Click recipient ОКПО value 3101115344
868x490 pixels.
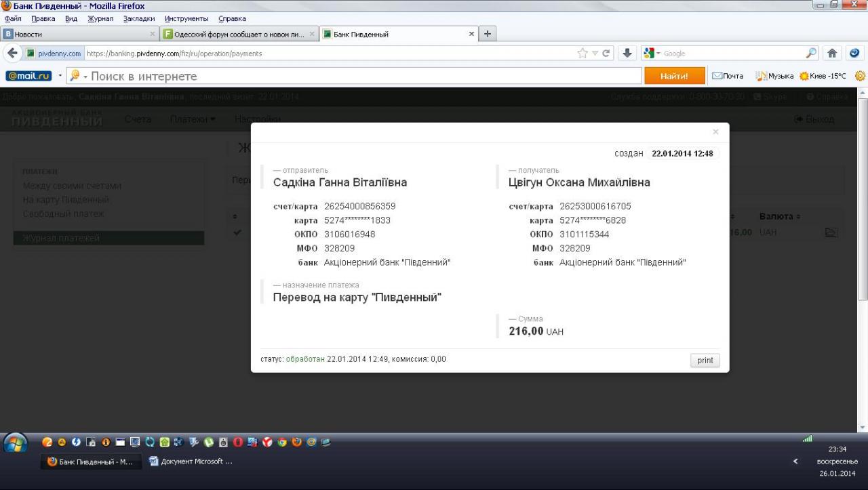(x=585, y=234)
